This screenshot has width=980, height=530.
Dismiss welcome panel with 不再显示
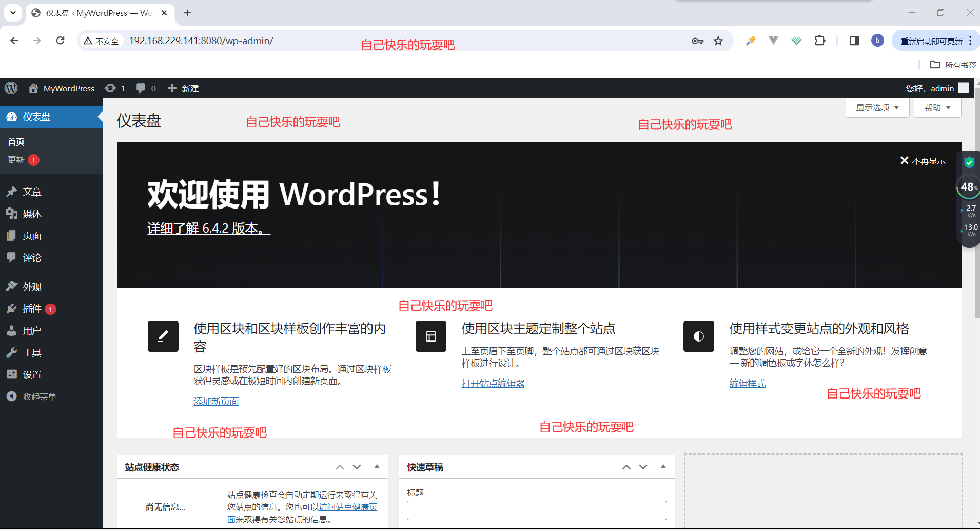coord(923,161)
